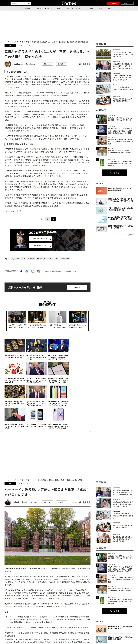Select 連載 in navigation bar
The height and width of the screenshot is (644, 138).
59,8
